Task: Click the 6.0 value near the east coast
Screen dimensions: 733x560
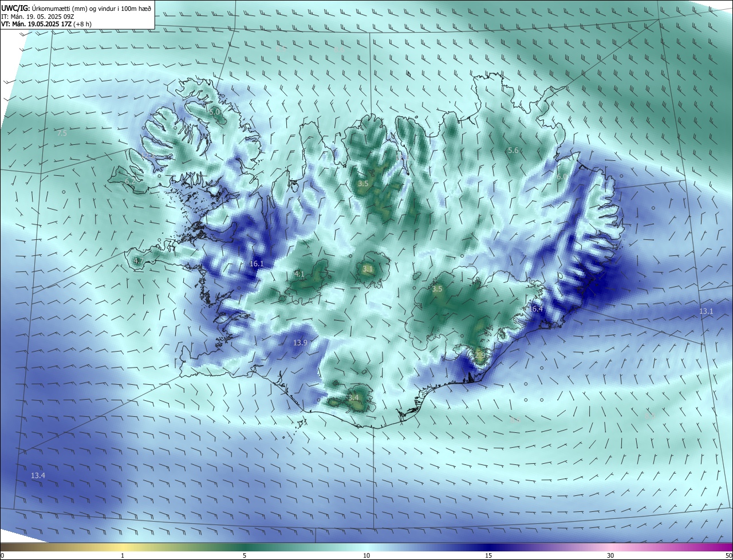Action: (x=562, y=178)
